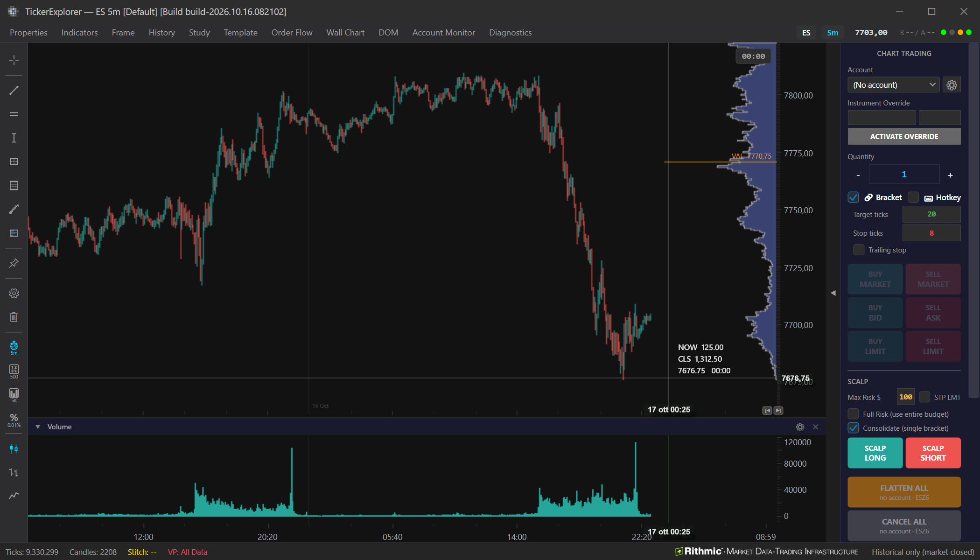Choose the 500 tick chart interval
This screenshot has height=560, width=980.
point(14,371)
